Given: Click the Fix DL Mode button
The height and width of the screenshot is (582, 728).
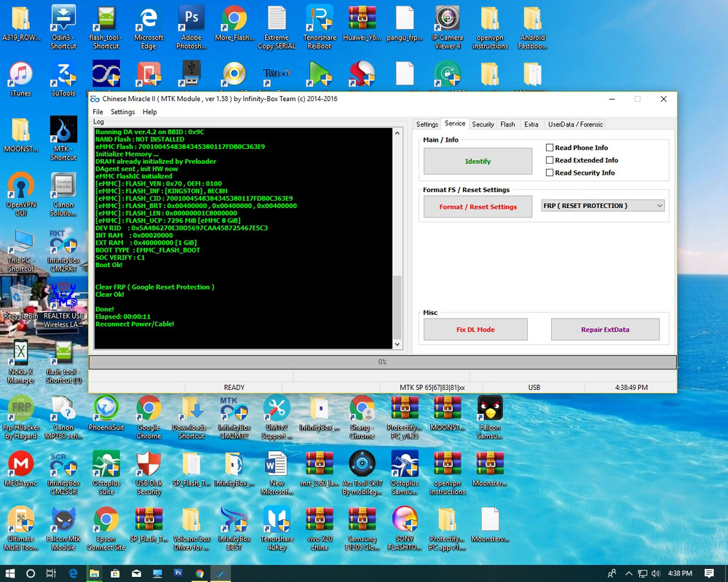Looking at the screenshot, I should 475,330.
